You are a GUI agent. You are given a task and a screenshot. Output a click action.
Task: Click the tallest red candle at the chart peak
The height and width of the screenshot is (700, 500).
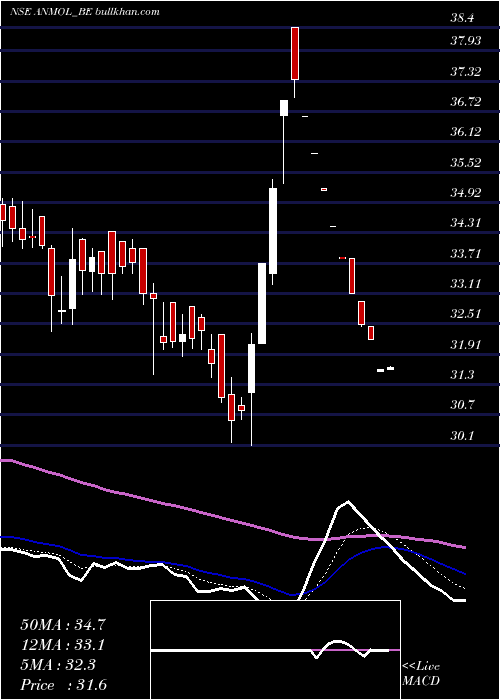pyautogui.click(x=295, y=54)
